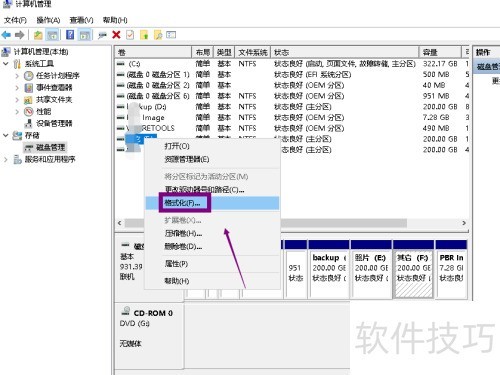Screen dimensions: 500x375
Task: Open the 帮助(H) menu in the menu bar
Action: (x=115, y=20)
